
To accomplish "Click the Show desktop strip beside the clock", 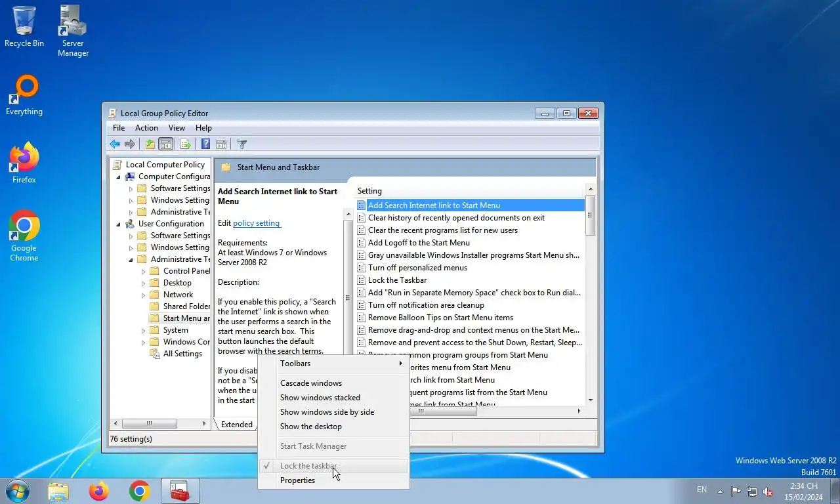I will tap(835, 491).
